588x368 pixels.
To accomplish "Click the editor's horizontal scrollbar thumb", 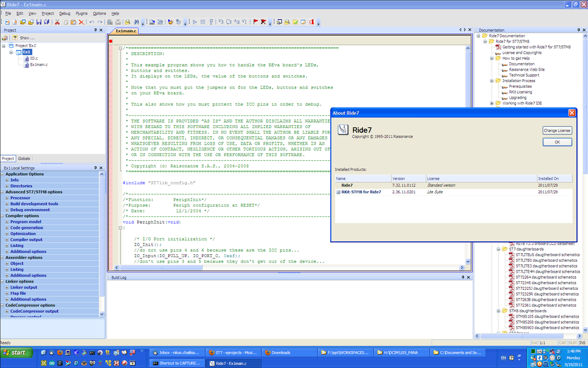I will [161, 268].
